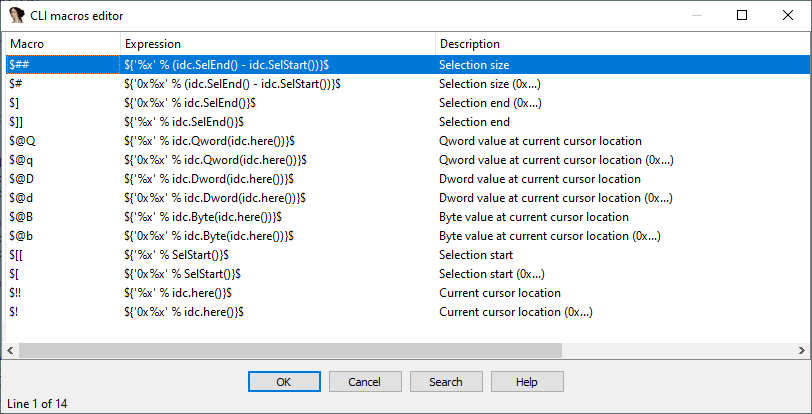The image size is (812, 414).
Task: Click the IDA application icon in title bar
Action: tap(17, 16)
